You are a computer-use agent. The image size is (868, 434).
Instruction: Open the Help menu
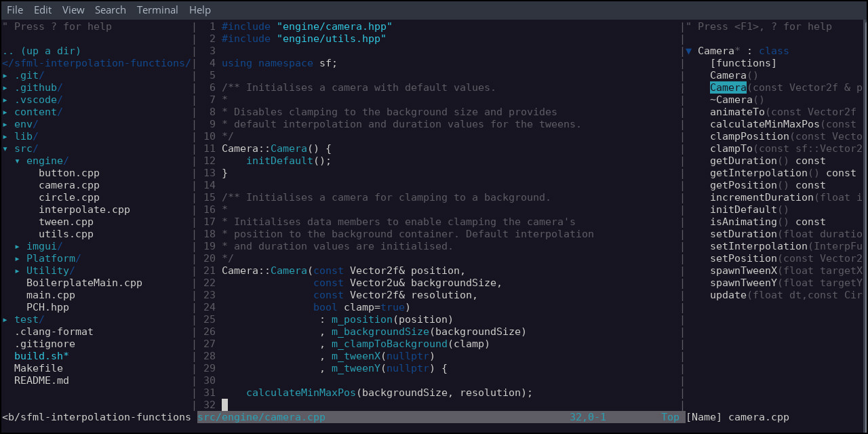tap(200, 10)
